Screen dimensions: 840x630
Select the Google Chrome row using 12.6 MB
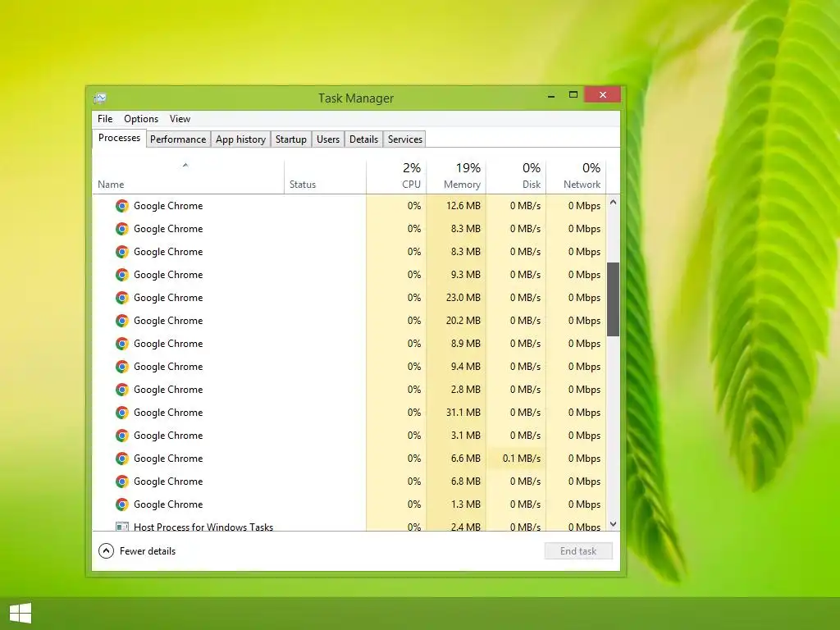[349, 206]
